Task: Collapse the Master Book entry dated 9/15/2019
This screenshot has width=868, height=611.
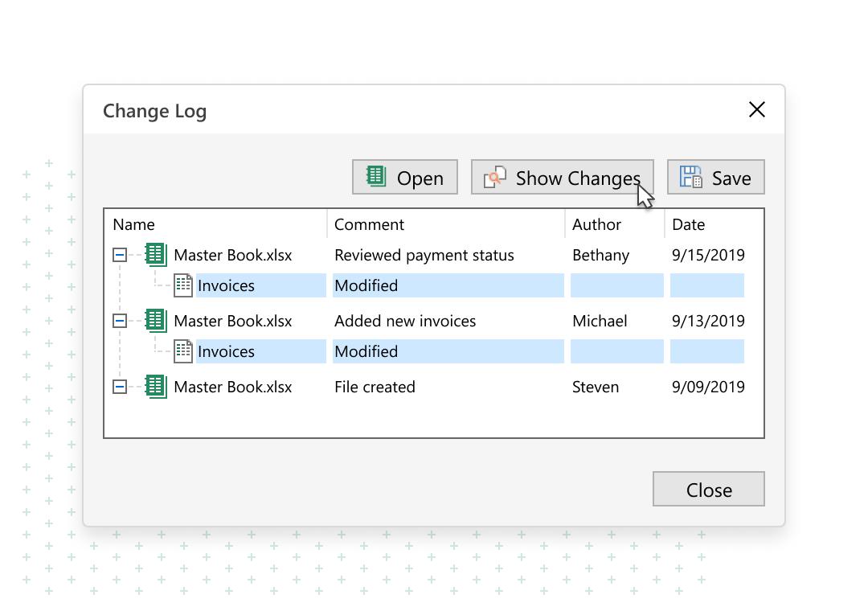Action: tap(119, 256)
